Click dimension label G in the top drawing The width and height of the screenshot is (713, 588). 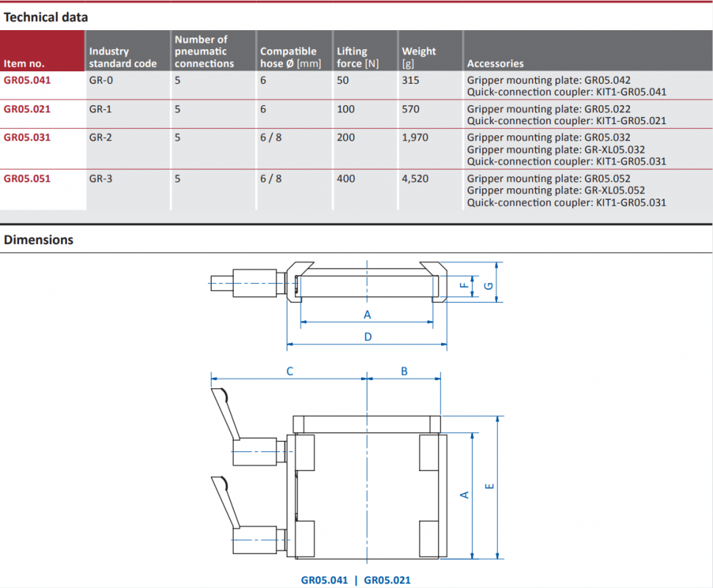click(489, 285)
